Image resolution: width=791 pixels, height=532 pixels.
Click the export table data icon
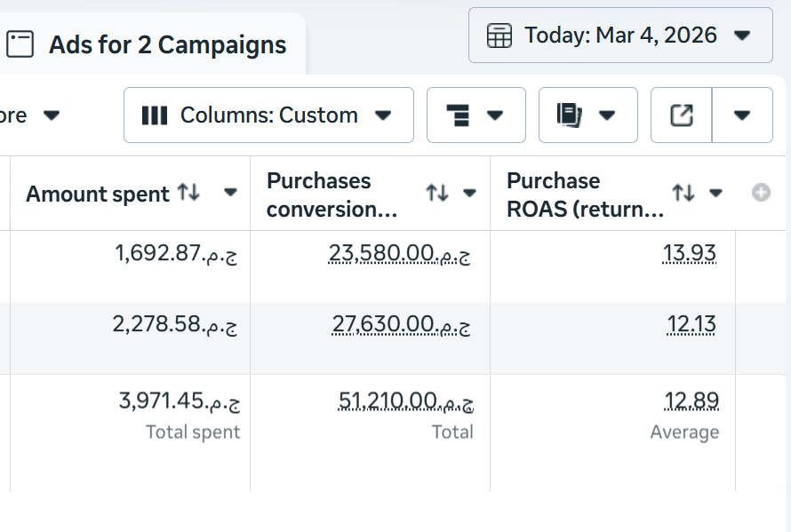pyautogui.click(x=682, y=115)
